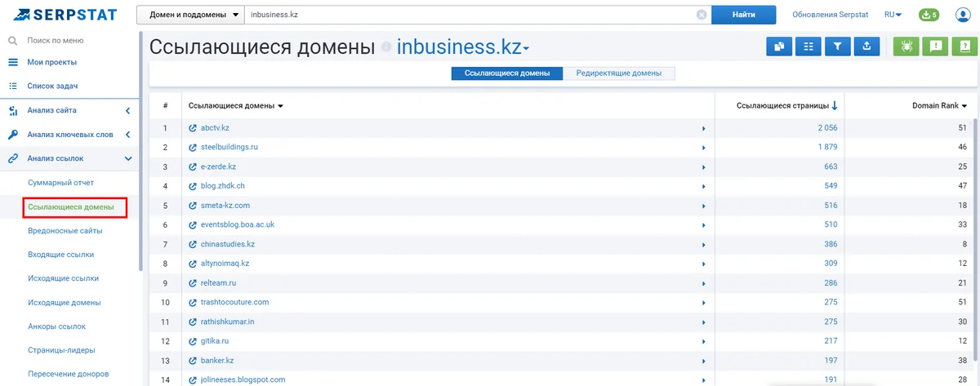The image size is (980, 386).
Task: Click the link chain icon for Анализ ссылок
Action: [13, 158]
